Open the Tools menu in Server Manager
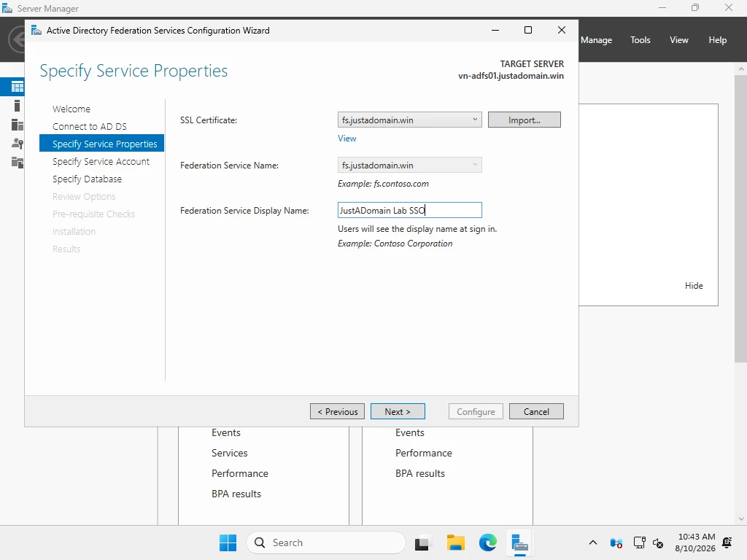Screen dimensions: 747x560 640,40
